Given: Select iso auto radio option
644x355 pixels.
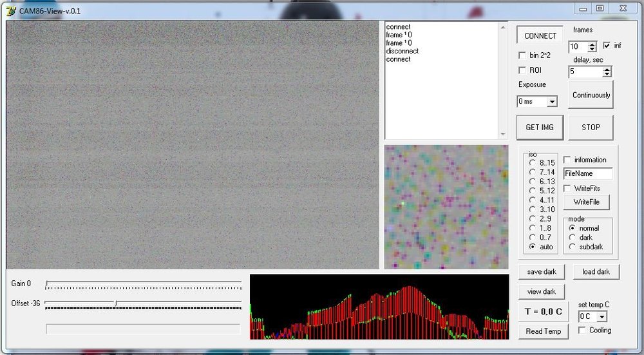Looking at the screenshot, I should point(533,247).
